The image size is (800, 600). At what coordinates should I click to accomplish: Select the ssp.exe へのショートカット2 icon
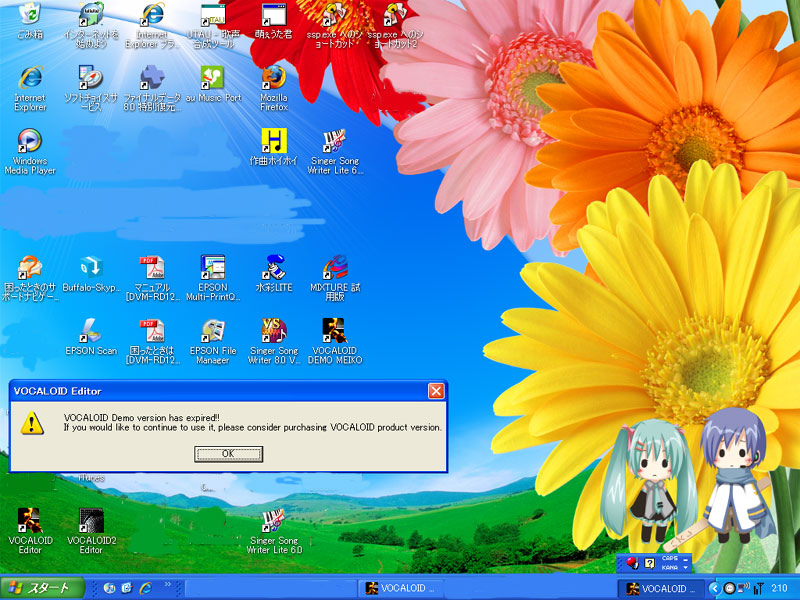coord(395,24)
